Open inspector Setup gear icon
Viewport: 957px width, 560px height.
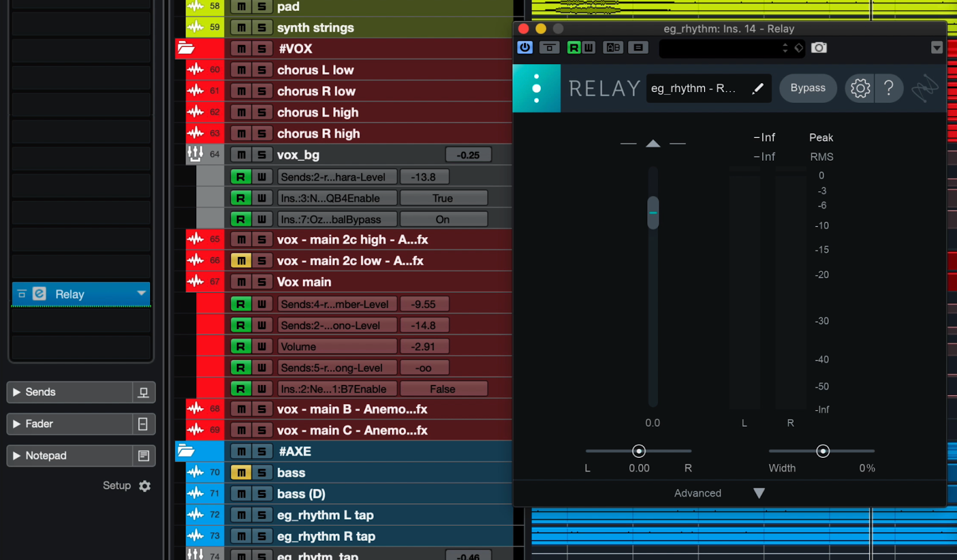pyautogui.click(x=145, y=486)
